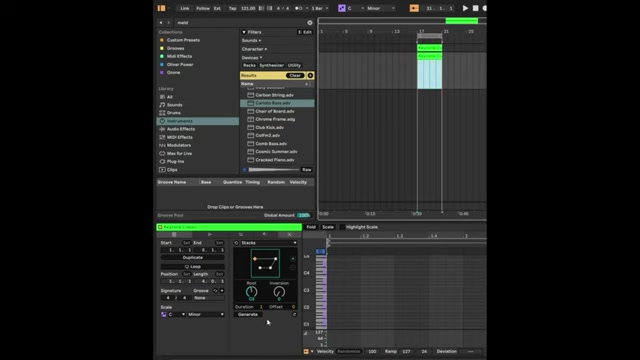Click the Play button in the transport
Screen dimensions: 640x360
point(465,8)
